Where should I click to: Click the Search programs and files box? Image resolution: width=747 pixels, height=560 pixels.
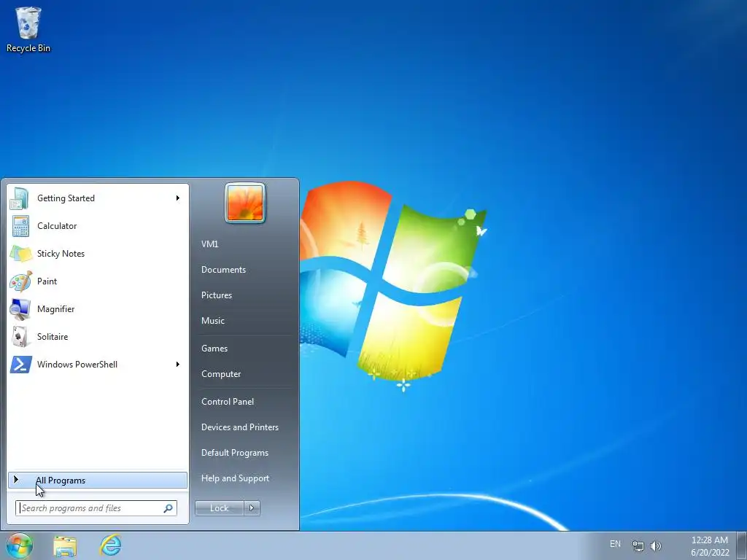(x=96, y=508)
